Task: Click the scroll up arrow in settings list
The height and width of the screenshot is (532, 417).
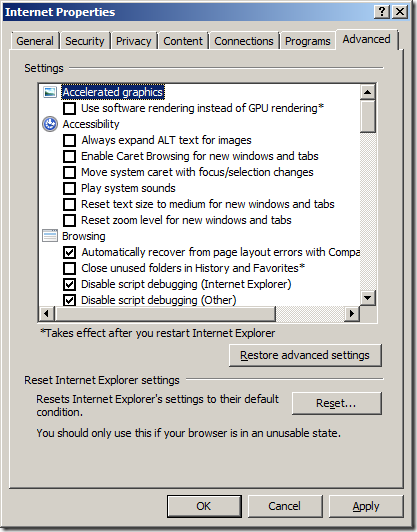Action: click(x=368, y=92)
